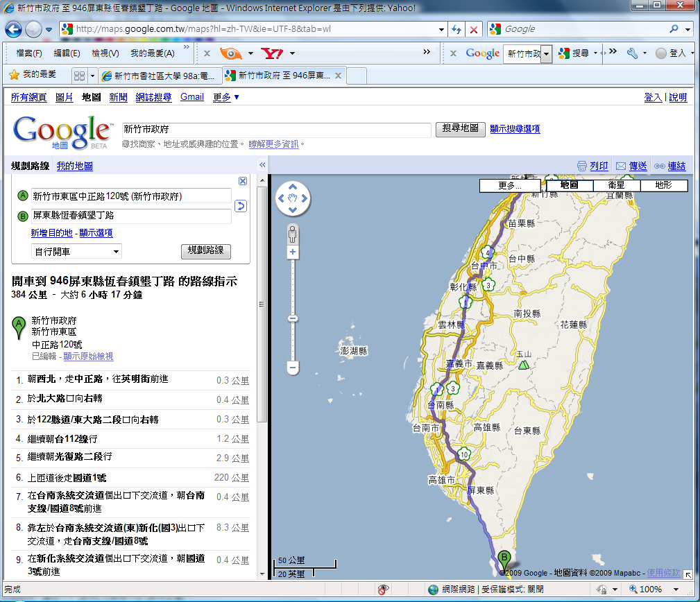Switch to the 新竹市香社區大學 browser tab
700x602 pixels.
160,76
